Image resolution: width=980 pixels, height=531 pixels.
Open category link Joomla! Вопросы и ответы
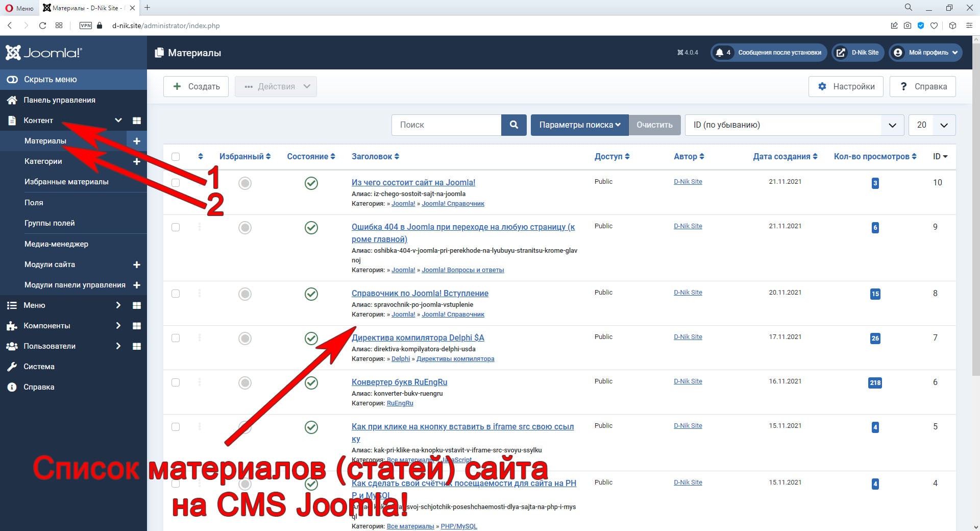point(462,270)
